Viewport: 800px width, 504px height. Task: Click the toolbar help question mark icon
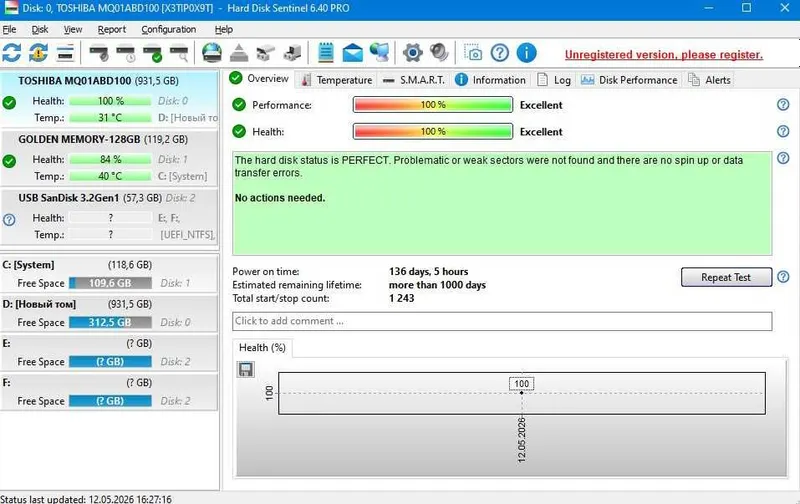tap(499, 53)
